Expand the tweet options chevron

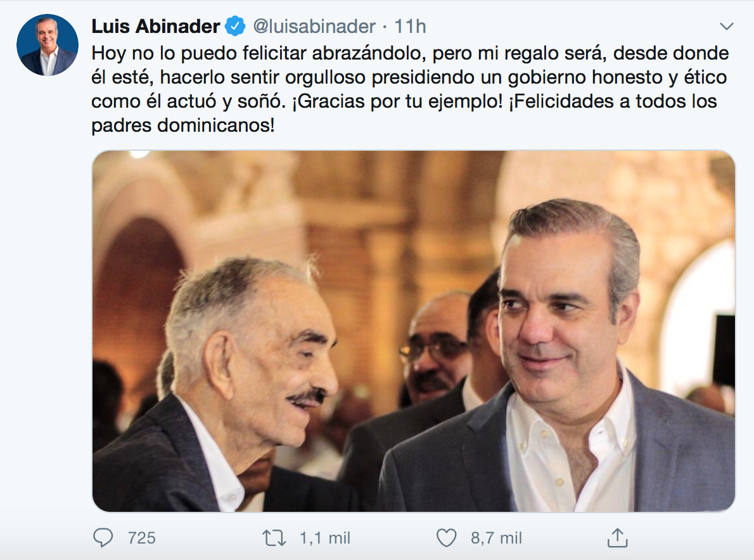[x=727, y=27]
